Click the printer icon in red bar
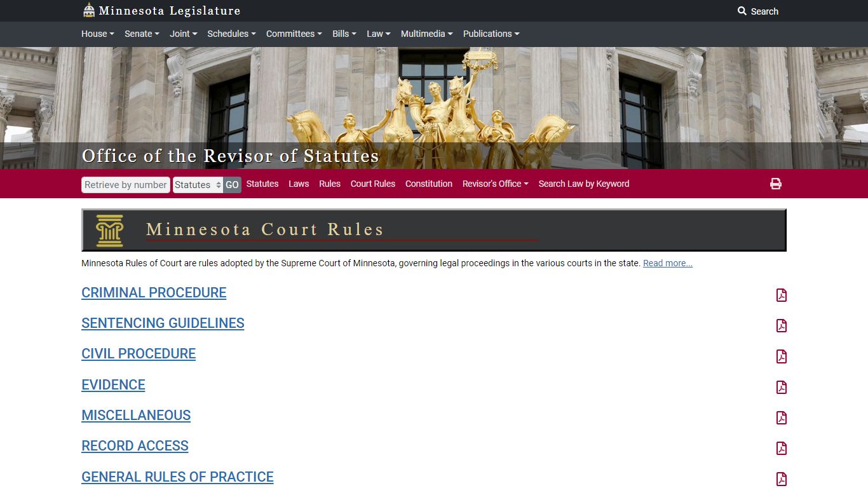 (776, 184)
